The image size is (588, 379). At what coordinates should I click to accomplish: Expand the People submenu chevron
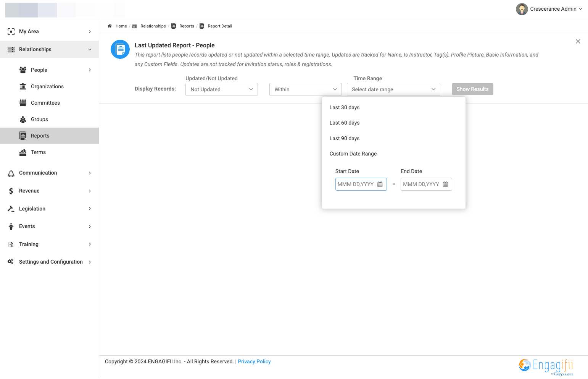point(90,70)
